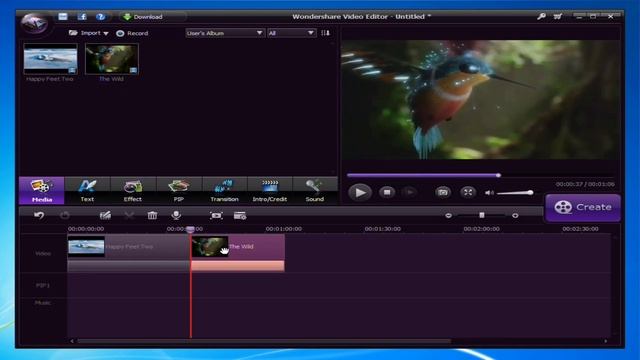The width and height of the screenshot is (640, 360).
Task: Click the Redo icon in the timeline toolbar
Action: coord(64,215)
